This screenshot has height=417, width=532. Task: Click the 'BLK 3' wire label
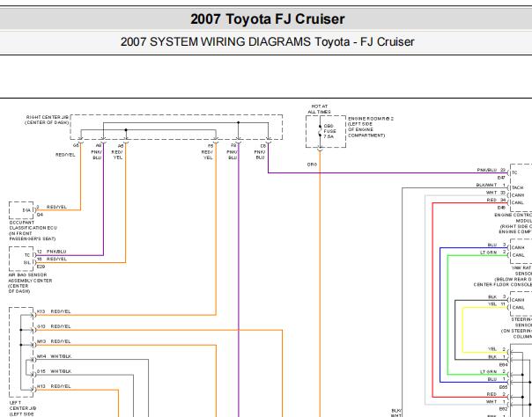(497, 296)
